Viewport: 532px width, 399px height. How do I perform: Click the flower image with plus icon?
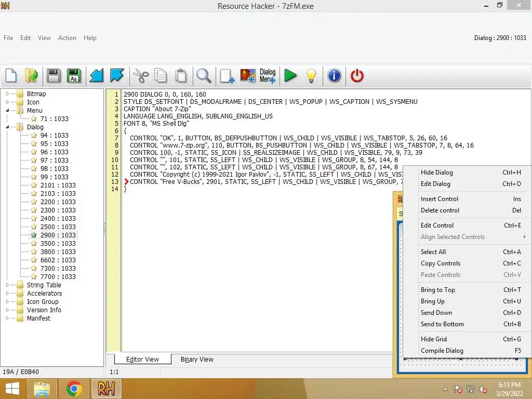click(248, 75)
